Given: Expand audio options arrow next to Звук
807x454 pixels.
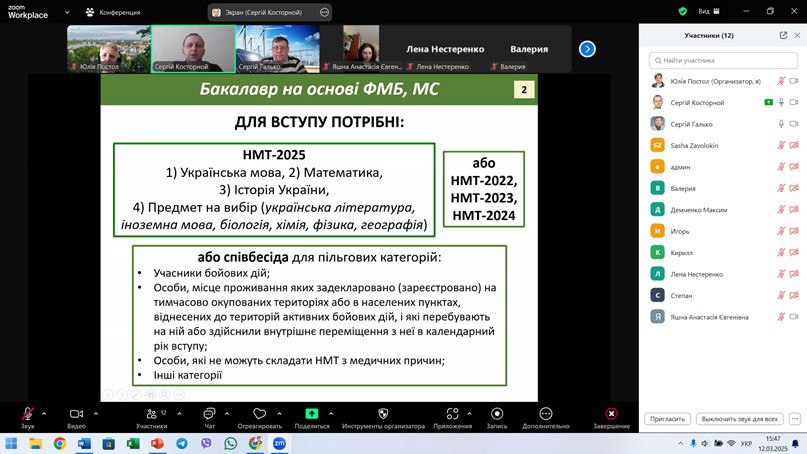Looking at the screenshot, I should (44, 413).
